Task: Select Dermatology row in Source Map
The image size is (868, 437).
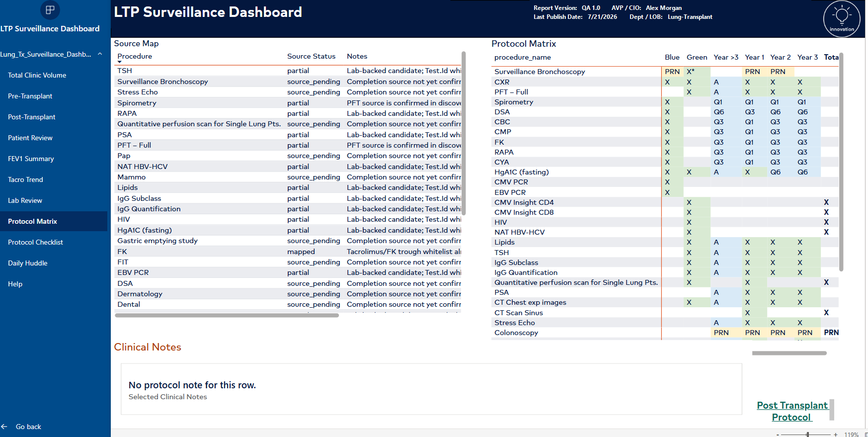Action: pos(288,294)
